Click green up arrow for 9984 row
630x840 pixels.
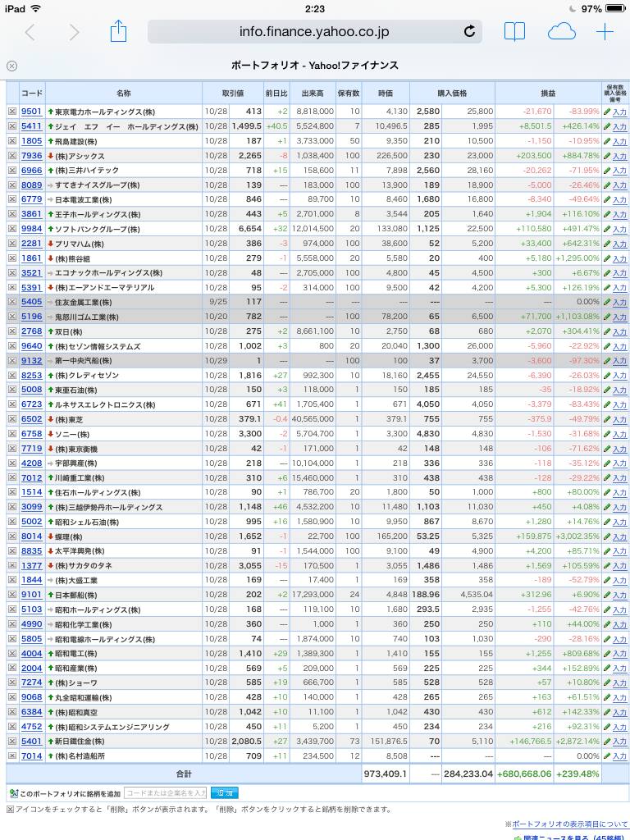(x=50, y=229)
